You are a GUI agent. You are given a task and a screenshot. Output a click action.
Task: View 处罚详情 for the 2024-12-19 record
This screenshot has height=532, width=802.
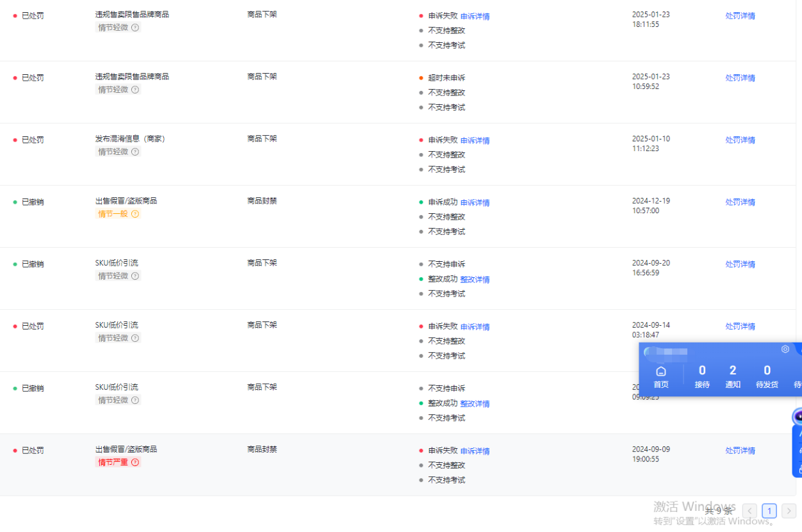740,202
